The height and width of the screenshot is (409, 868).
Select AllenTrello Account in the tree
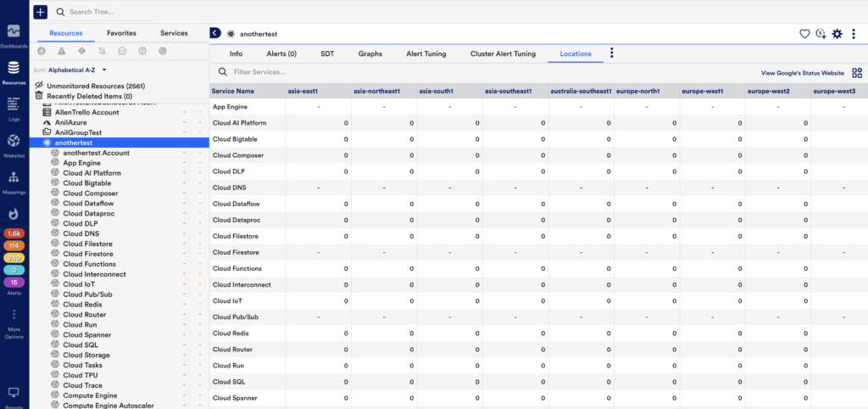pyautogui.click(x=87, y=113)
